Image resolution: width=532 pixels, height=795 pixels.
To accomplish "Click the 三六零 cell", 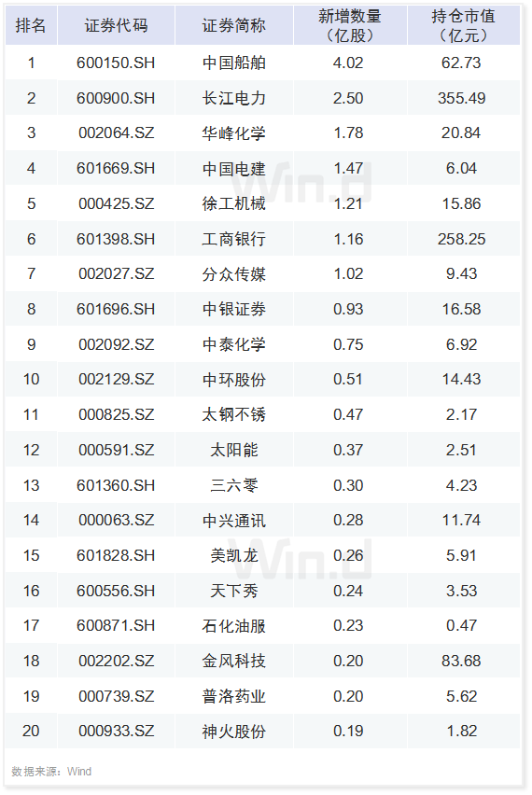I will point(233,486).
